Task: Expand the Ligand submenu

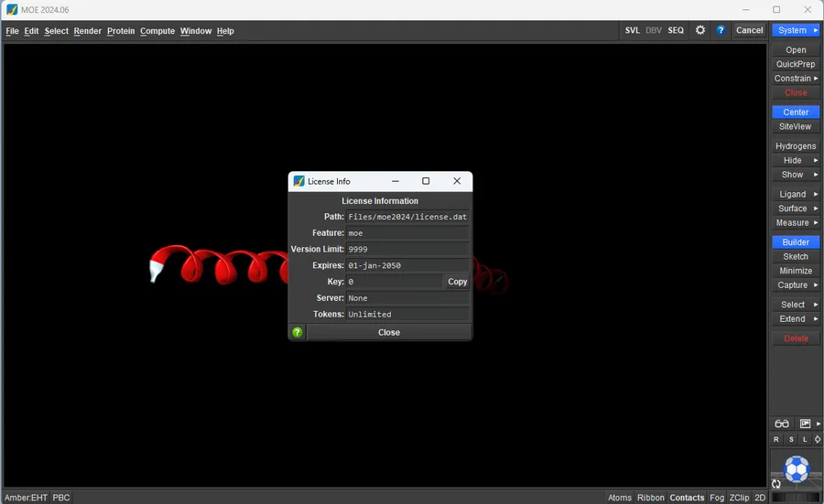Action: pyautogui.click(x=816, y=194)
